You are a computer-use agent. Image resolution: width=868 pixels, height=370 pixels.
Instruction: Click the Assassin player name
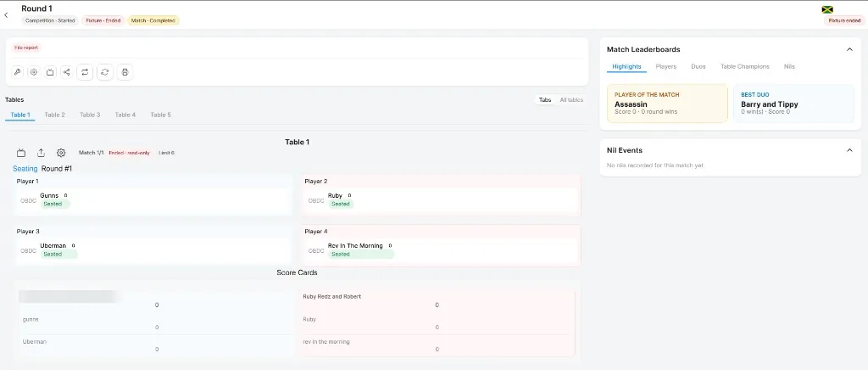(631, 104)
